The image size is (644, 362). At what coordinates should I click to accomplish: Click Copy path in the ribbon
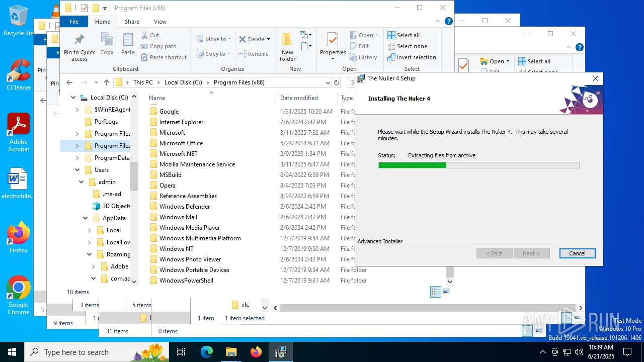click(x=158, y=46)
